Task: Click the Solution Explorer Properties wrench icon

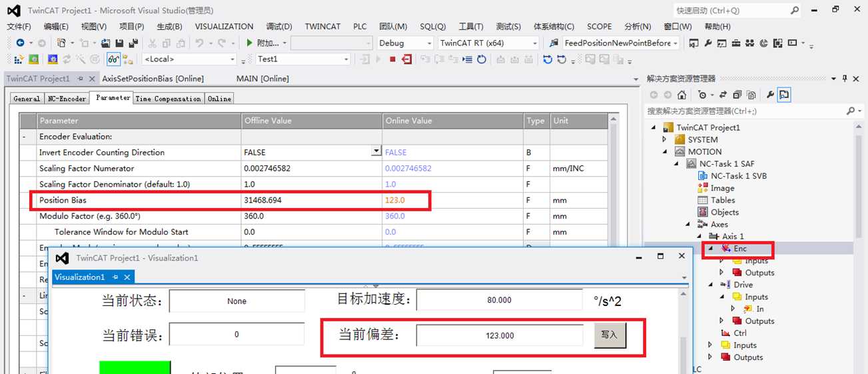Action: tap(769, 95)
